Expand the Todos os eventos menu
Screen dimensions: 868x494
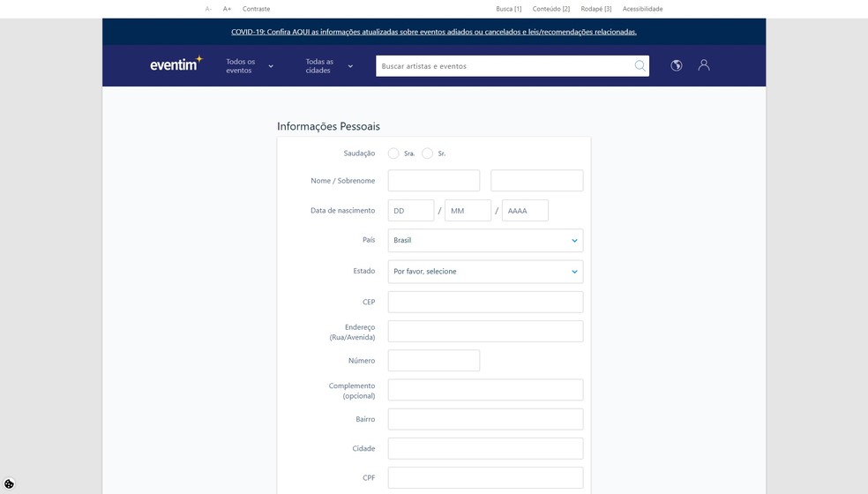coord(250,66)
